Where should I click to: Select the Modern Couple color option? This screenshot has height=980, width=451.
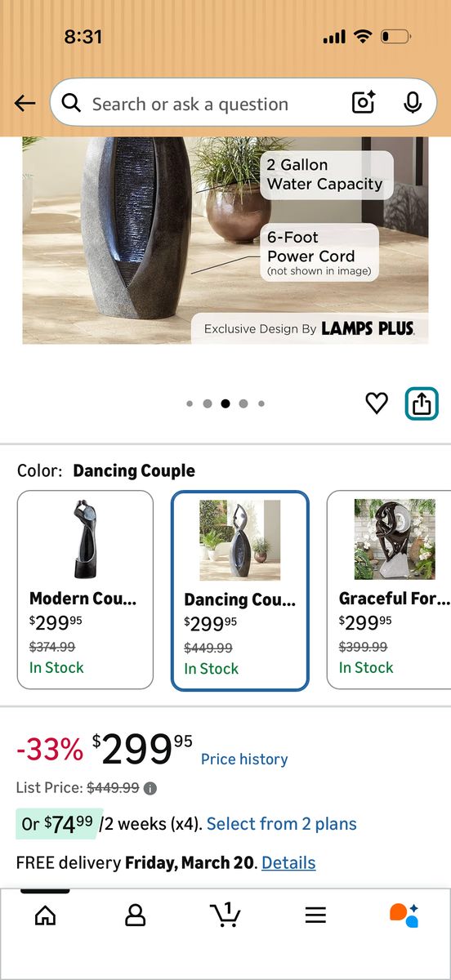click(85, 590)
